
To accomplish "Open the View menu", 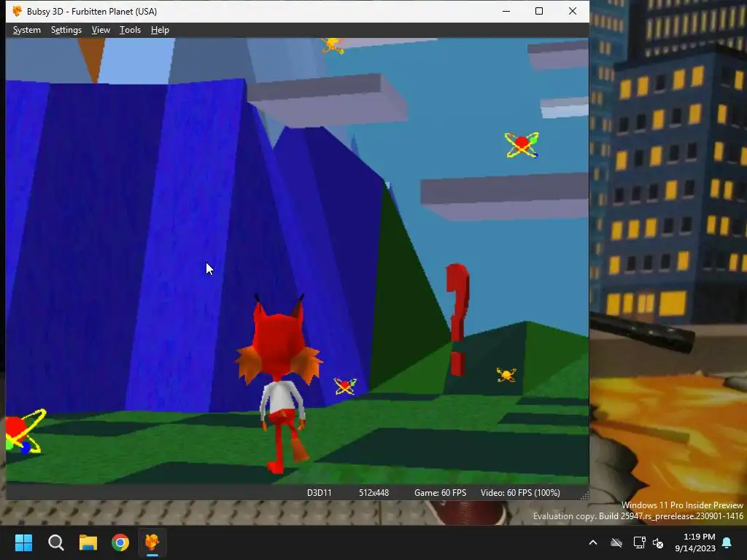I will pos(101,30).
